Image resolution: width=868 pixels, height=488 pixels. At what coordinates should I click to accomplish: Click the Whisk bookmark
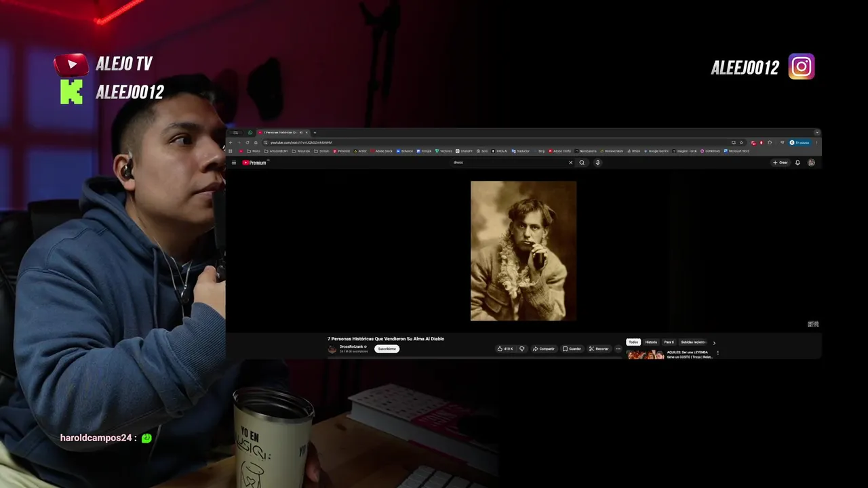point(633,151)
